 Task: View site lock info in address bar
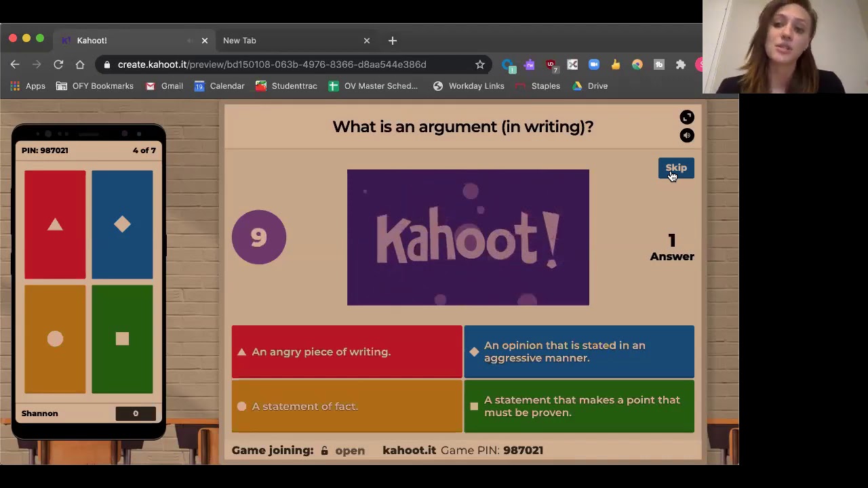pyautogui.click(x=107, y=64)
